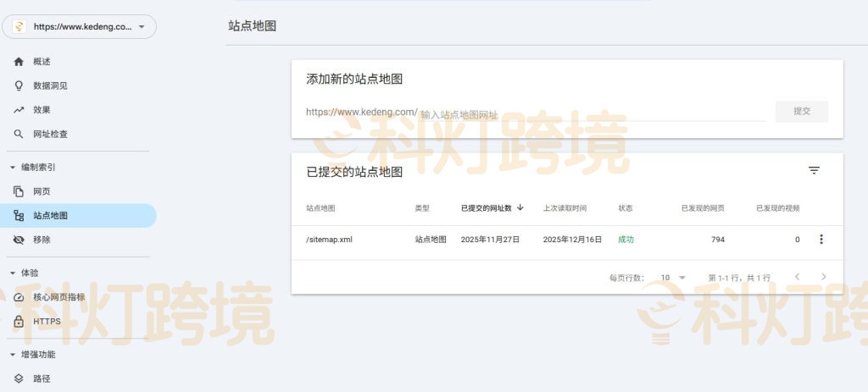Sort by the 上次读取时间 column header
The height and width of the screenshot is (392, 868).
pyautogui.click(x=565, y=208)
